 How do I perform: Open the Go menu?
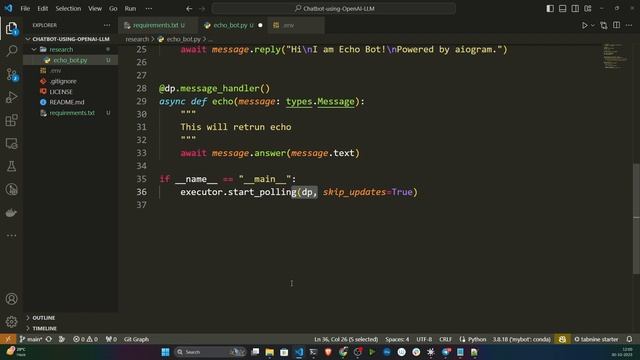113,9
